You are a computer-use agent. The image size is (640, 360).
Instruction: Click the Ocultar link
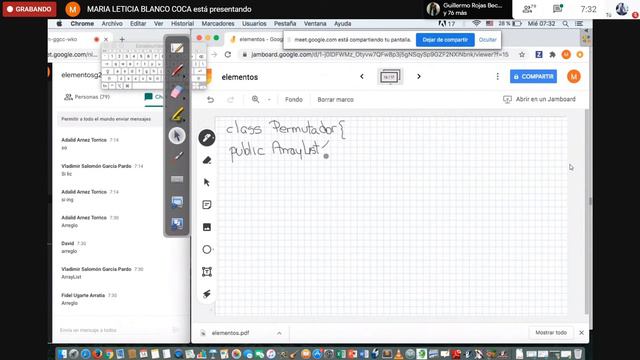pos(487,40)
